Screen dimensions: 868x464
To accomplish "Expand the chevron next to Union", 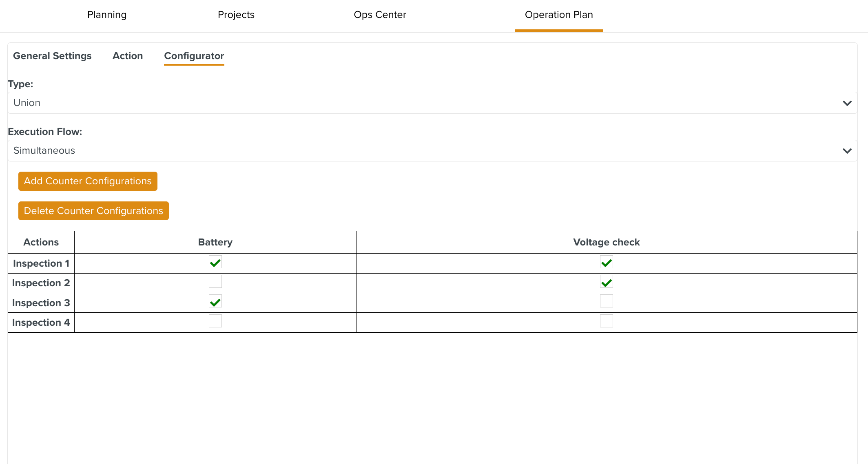I will (848, 103).
